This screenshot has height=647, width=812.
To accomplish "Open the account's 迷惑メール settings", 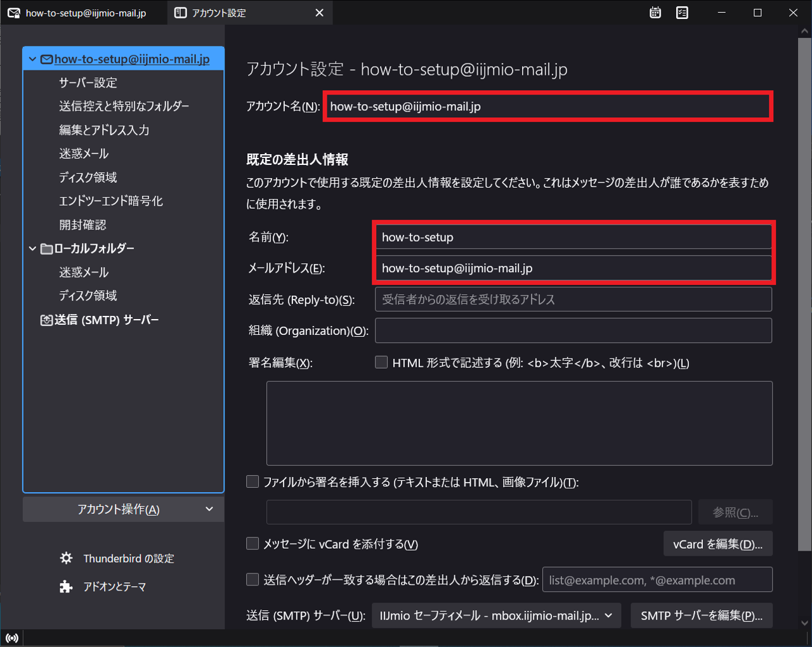I will tap(84, 154).
